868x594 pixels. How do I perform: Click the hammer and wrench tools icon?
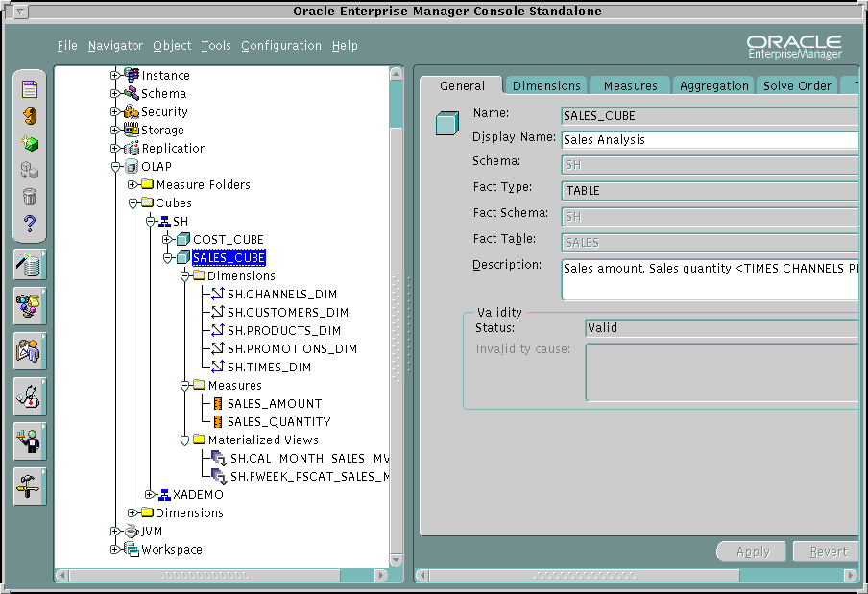click(29, 487)
